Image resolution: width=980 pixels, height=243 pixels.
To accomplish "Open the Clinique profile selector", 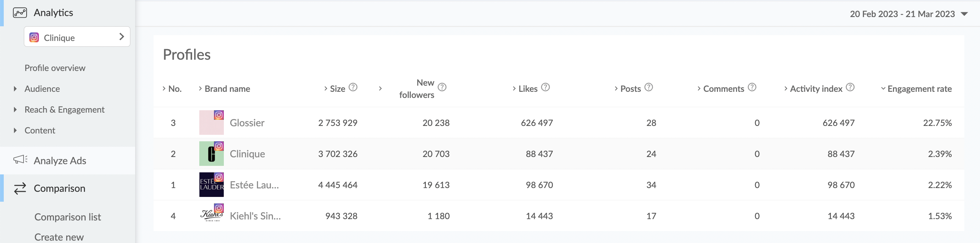I will tap(77, 37).
